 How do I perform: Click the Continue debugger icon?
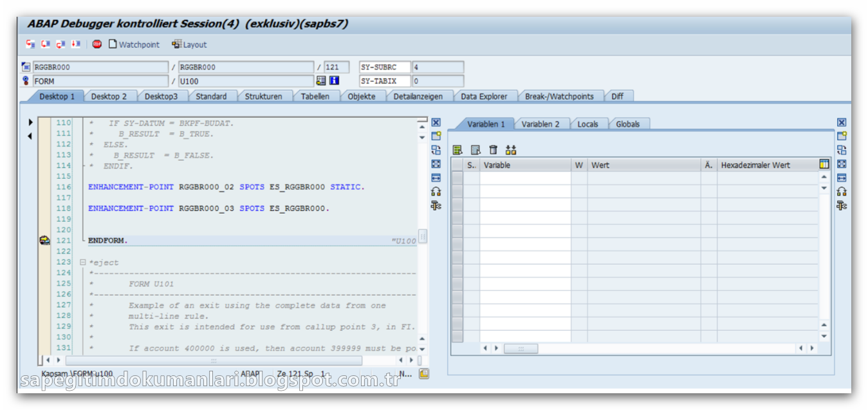[x=76, y=44]
